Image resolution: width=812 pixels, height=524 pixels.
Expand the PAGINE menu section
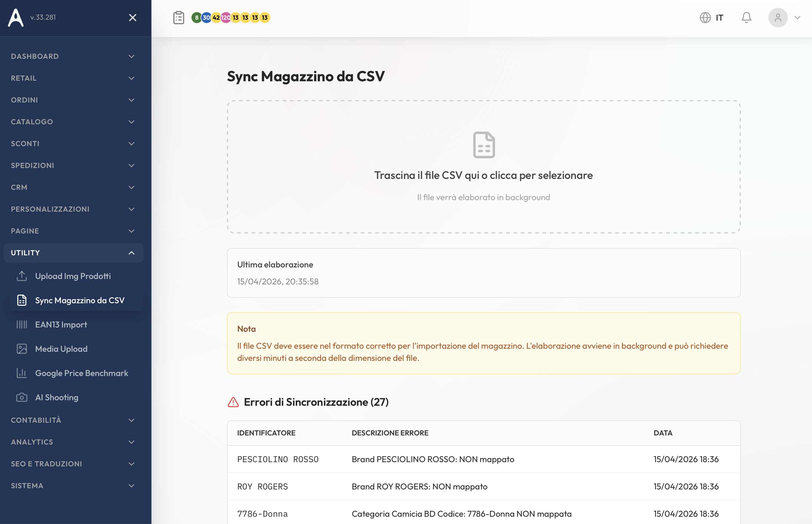pyautogui.click(x=73, y=231)
